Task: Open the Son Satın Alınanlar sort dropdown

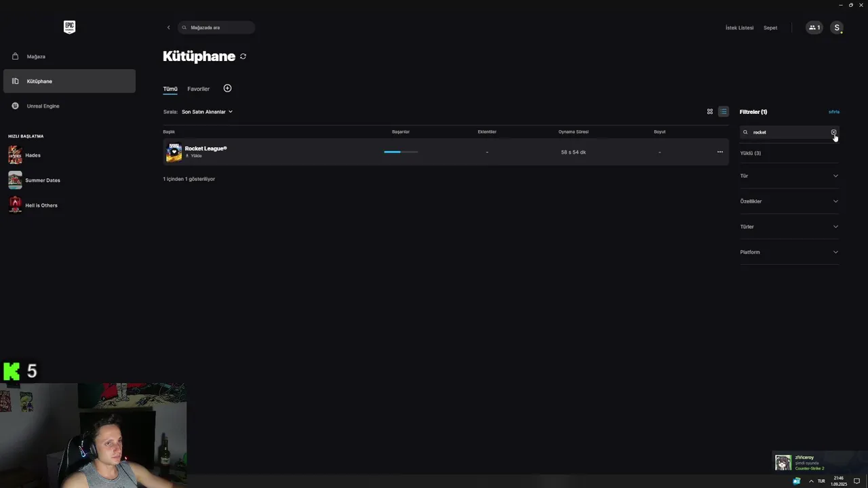Action: (207, 112)
